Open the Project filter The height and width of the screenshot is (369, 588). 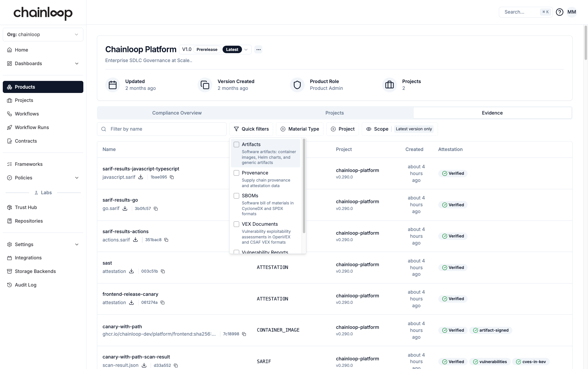[343, 129]
